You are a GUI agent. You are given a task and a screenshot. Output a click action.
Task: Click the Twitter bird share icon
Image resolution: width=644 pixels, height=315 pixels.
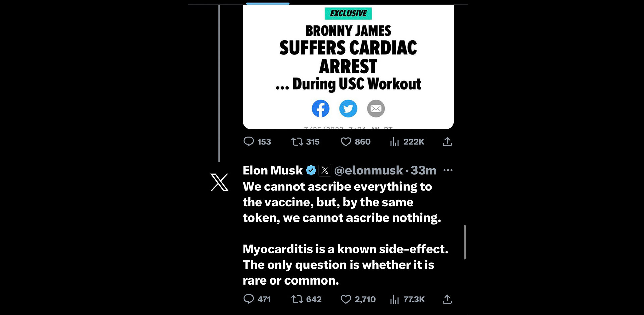(x=348, y=109)
